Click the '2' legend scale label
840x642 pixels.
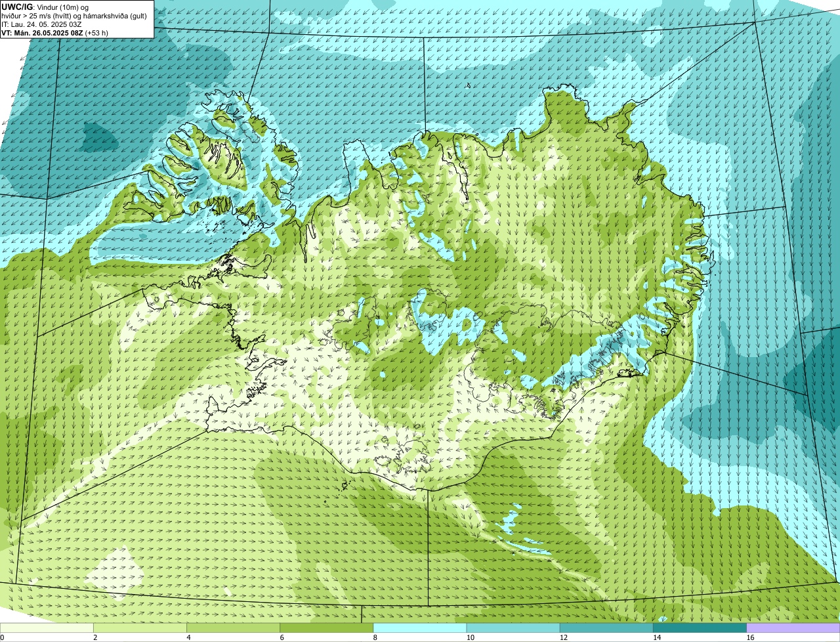coord(95,637)
